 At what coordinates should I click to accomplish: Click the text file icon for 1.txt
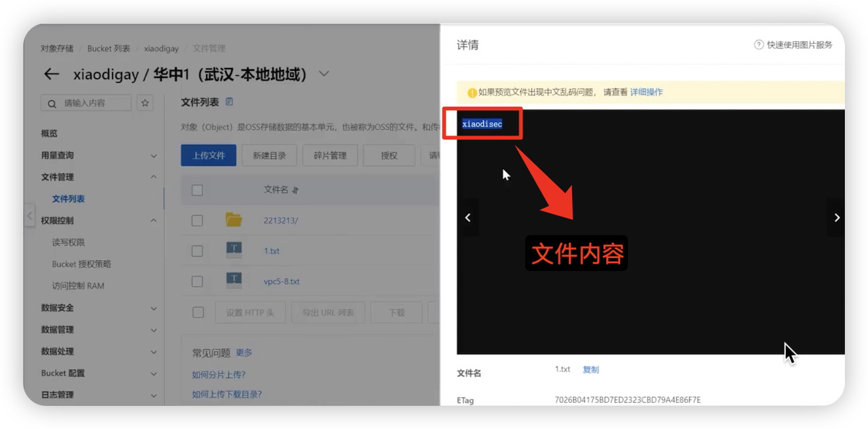(234, 250)
